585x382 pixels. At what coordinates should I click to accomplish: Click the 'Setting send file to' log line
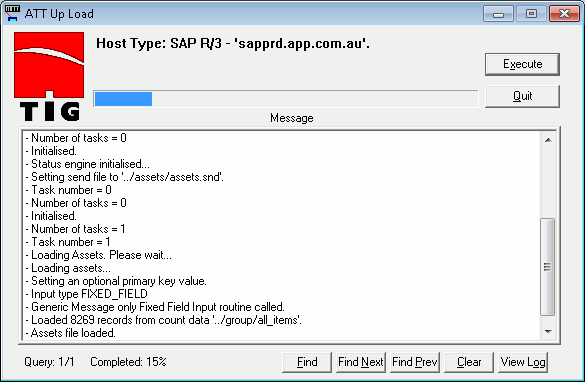[x=124, y=177]
